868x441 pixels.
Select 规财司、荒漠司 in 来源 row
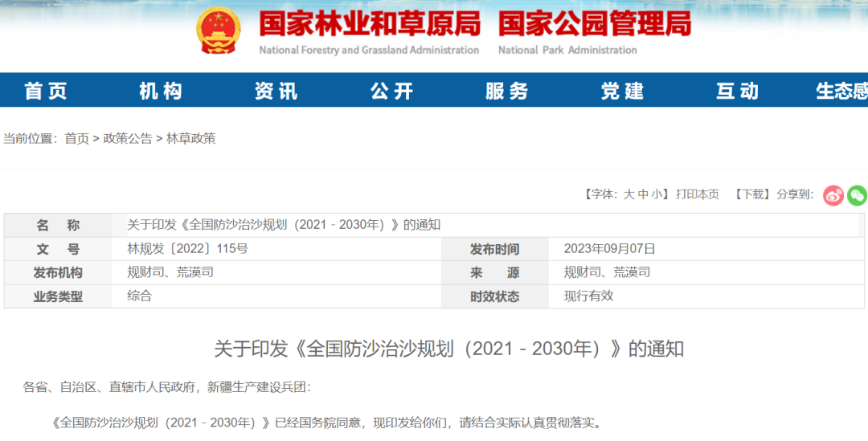click(x=608, y=272)
